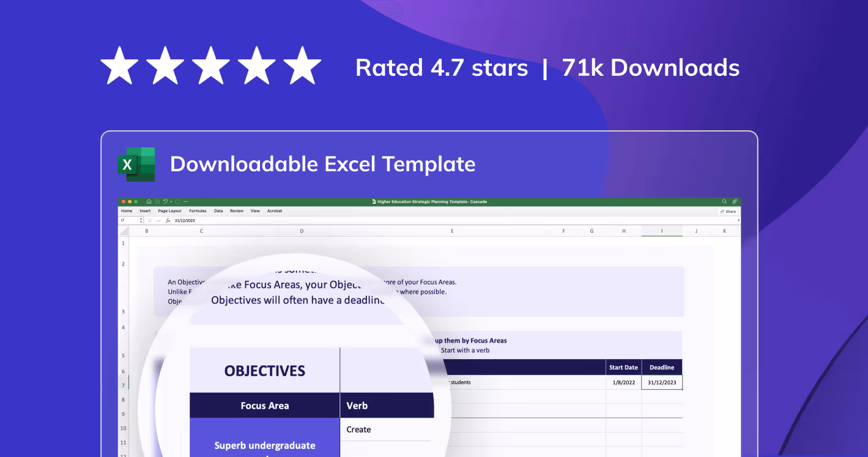Click the magnified Focus Area header cell

264,406
